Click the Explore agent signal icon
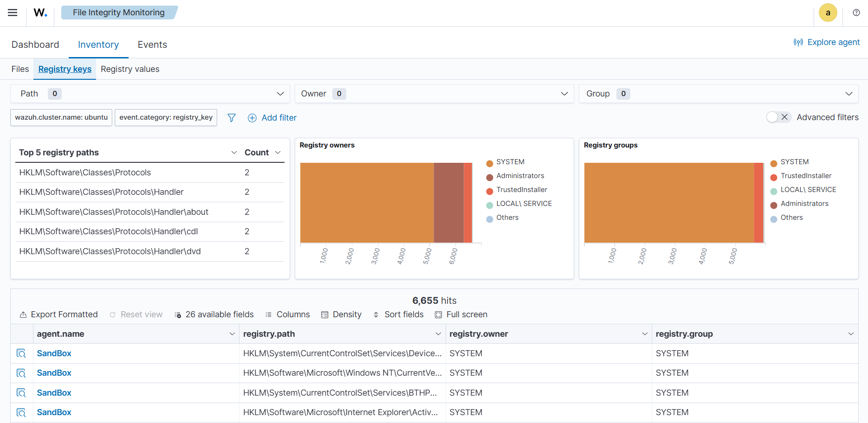Screen dimensions: 868x423 (x=798, y=42)
